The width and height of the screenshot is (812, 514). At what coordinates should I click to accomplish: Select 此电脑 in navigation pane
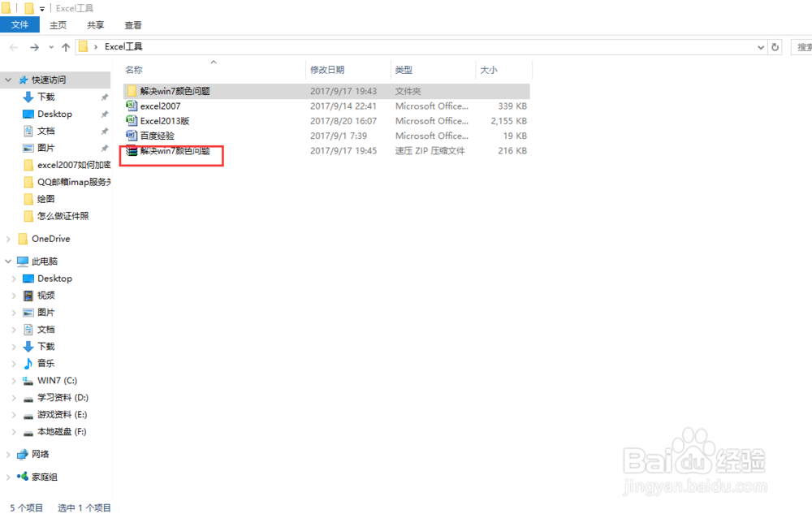pyautogui.click(x=45, y=261)
